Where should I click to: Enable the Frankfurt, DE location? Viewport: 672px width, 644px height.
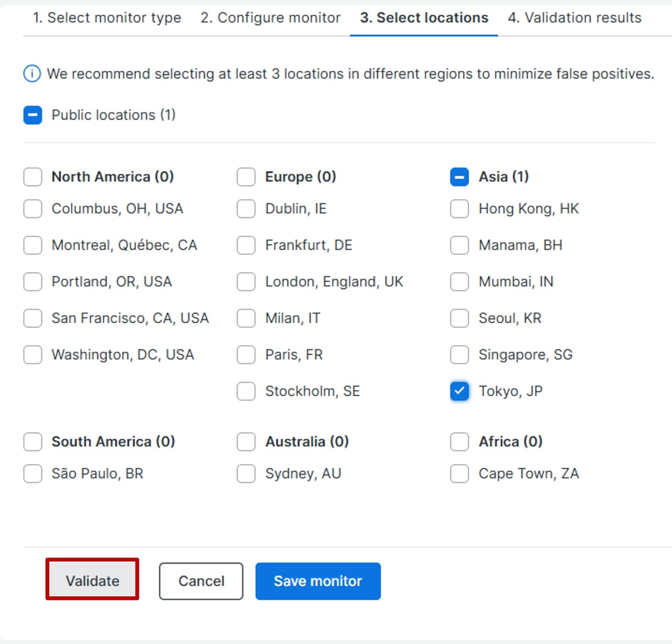(x=246, y=245)
